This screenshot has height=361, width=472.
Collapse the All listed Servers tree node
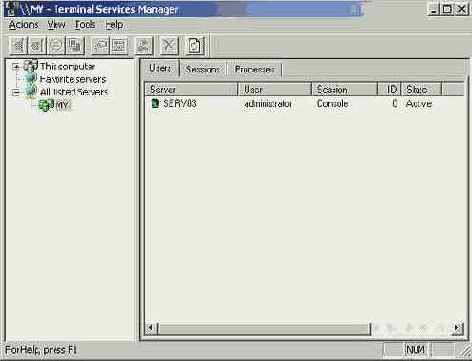click(16, 92)
